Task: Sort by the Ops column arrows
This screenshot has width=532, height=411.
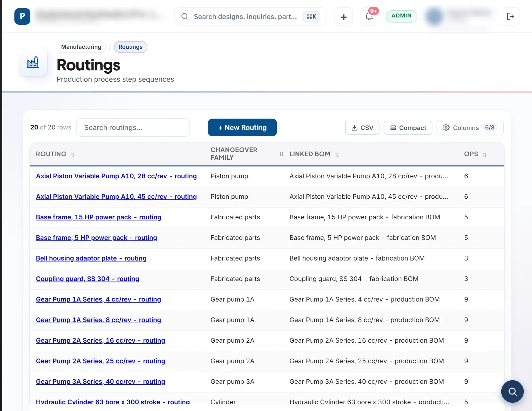Action: [x=485, y=154]
